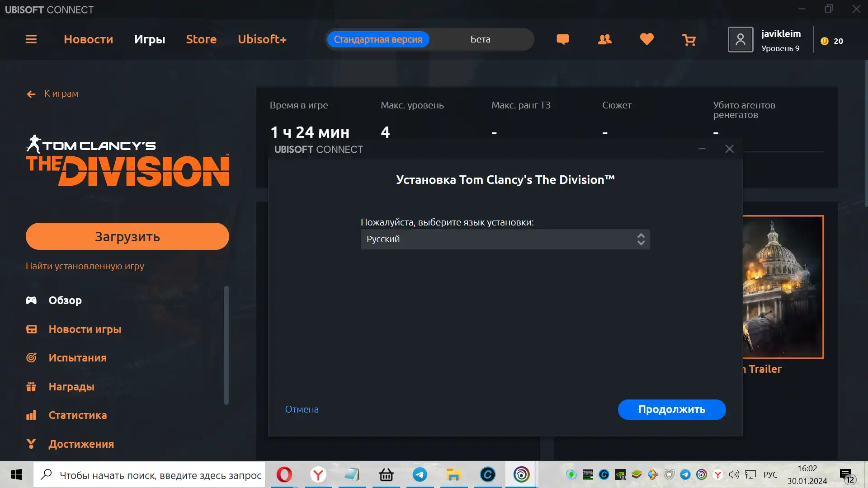Click the blue C app taskbar icon
868x488 pixels.
pos(487,474)
